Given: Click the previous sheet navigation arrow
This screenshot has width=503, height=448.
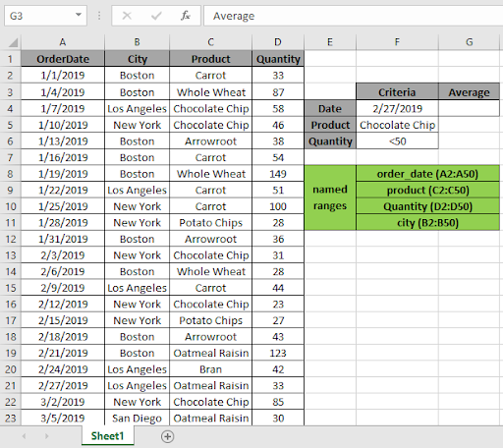Looking at the screenshot, I should coord(24,436).
